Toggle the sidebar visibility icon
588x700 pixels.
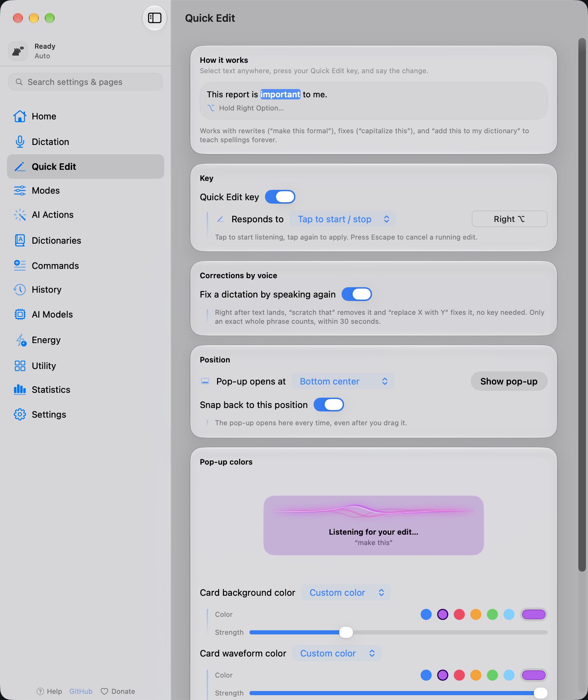pyautogui.click(x=154, y=18)
